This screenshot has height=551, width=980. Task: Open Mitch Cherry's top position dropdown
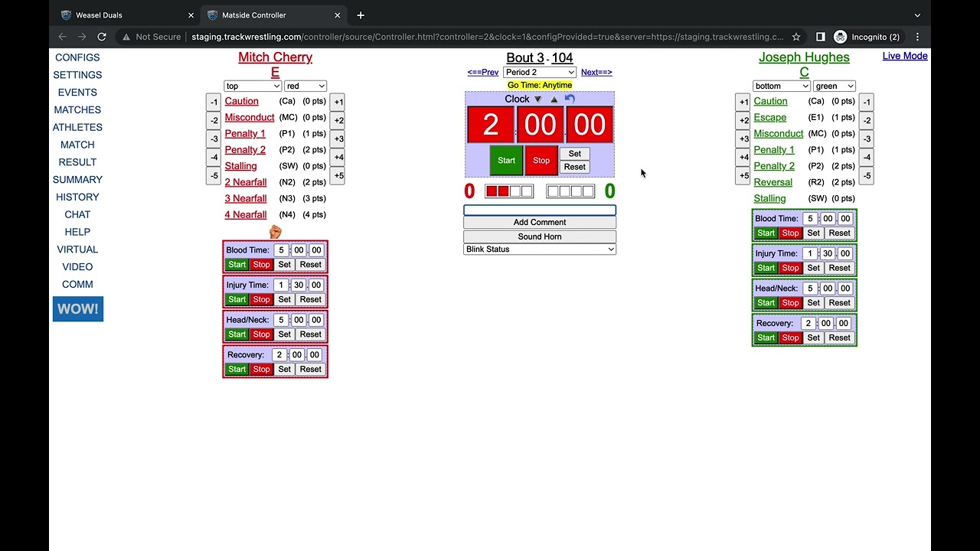tap(253, 86)
